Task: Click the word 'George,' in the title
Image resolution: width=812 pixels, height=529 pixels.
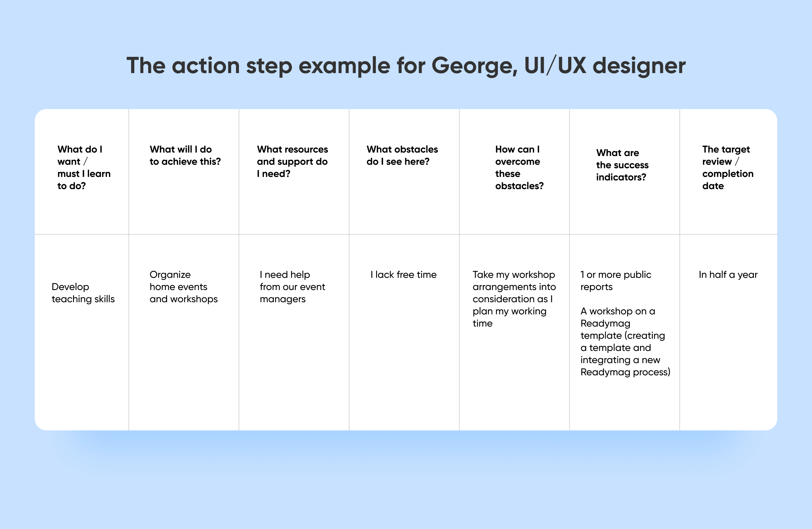Action: coord(474,66)
